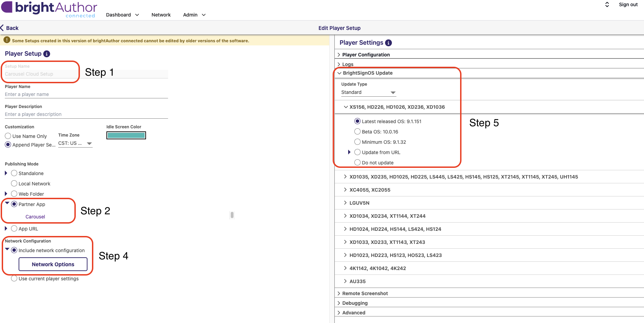Screen dimensions: 644x323
Task: Open the Time Zone dropdown
Action: coord(75,143)
